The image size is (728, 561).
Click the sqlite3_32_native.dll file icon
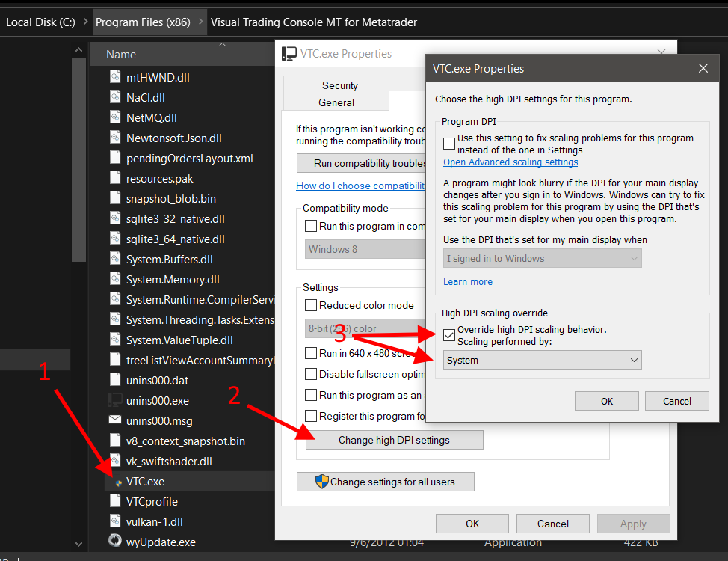pos(114,218)
